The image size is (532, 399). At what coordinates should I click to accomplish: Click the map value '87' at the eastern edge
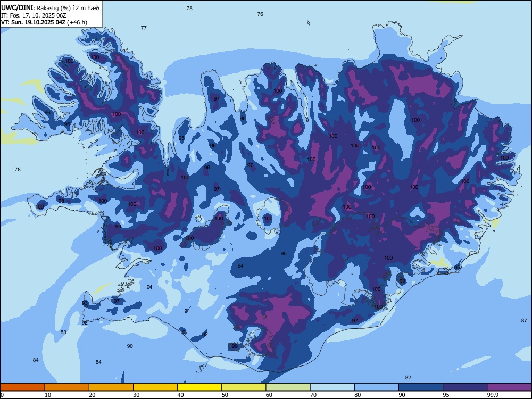tap(524, 321)
